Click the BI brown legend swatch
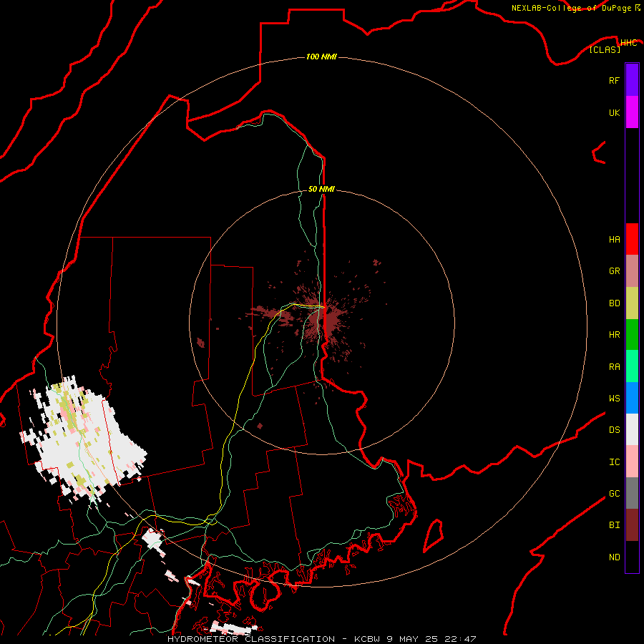 pos(632,525)
